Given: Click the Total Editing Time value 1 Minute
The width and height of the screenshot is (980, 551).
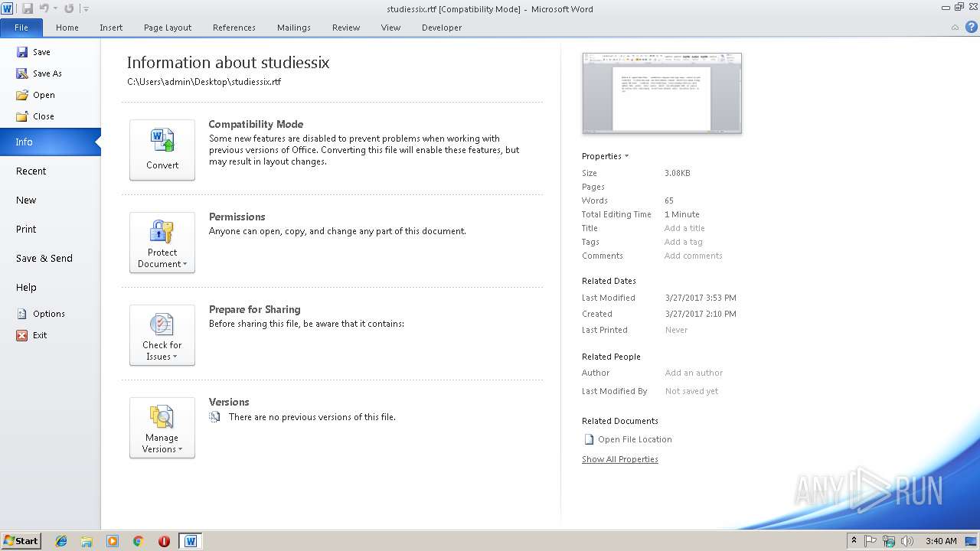Looking at the screenshot, I should tap(682, 214).
